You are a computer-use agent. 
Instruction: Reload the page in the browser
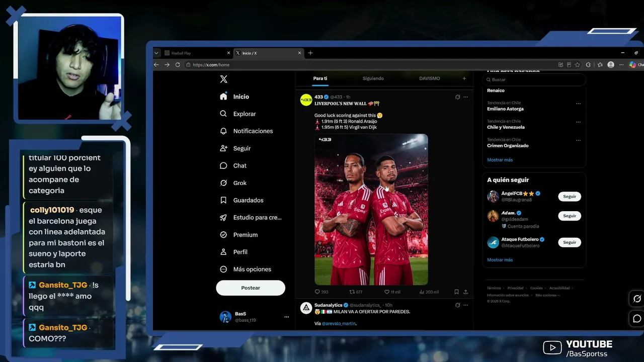tap(178, 65)
